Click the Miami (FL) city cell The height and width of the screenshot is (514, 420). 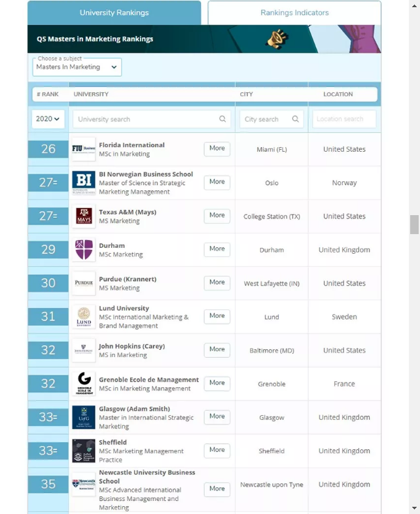pos(271,150)
